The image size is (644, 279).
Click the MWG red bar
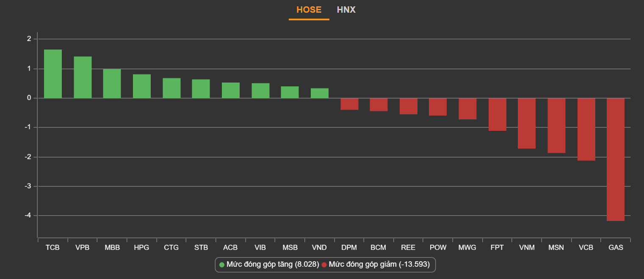pos(467,109)
